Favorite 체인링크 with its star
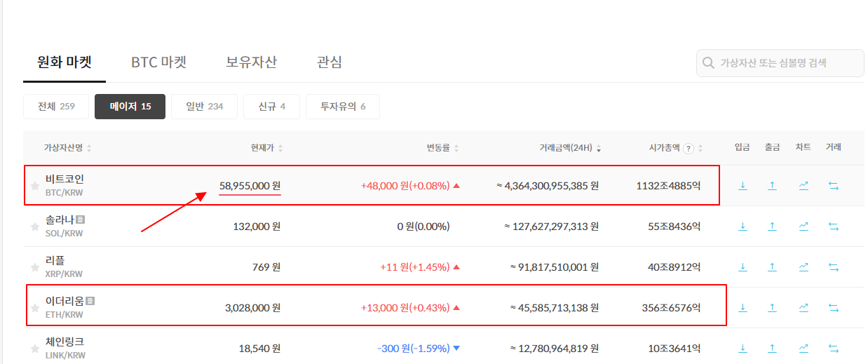This screenshot has width=868, height=364. point(35,348)
